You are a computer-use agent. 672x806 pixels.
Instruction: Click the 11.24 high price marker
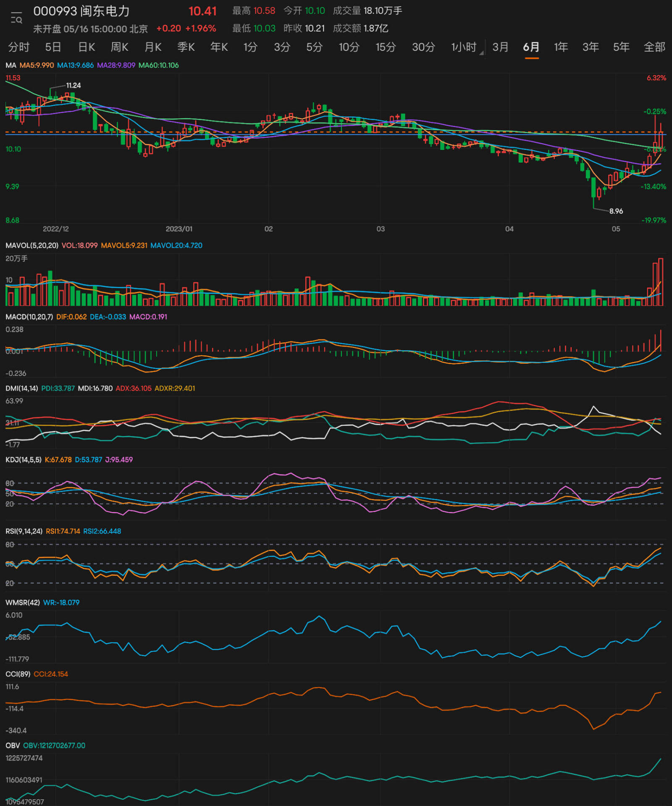point(73,85)
